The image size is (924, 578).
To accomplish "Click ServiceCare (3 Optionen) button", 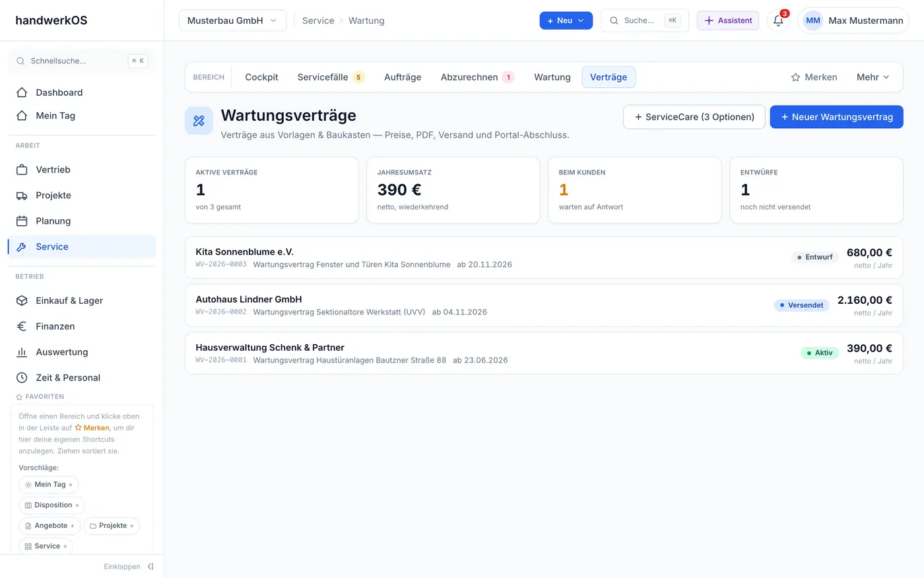I will (694, 117).
